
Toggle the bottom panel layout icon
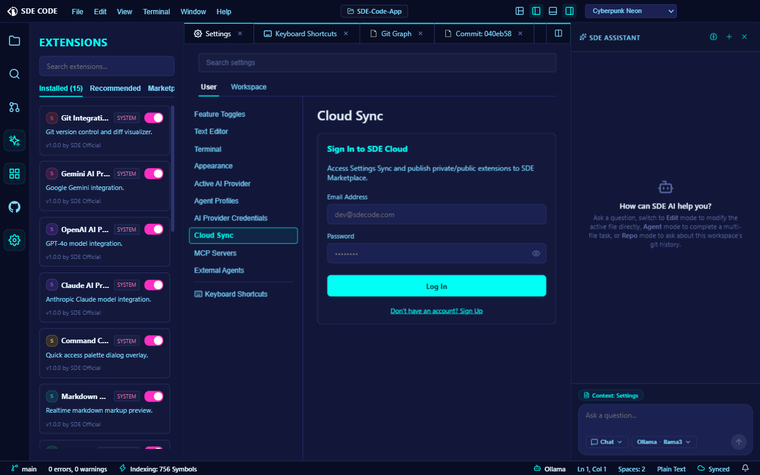(553, 11)
